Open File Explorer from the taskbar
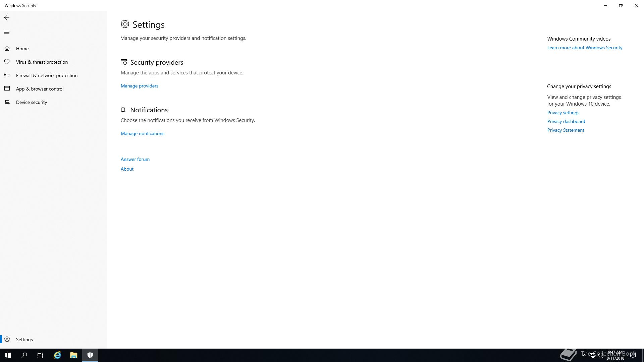Screen dimensions: 644x362 coord(73,355)
